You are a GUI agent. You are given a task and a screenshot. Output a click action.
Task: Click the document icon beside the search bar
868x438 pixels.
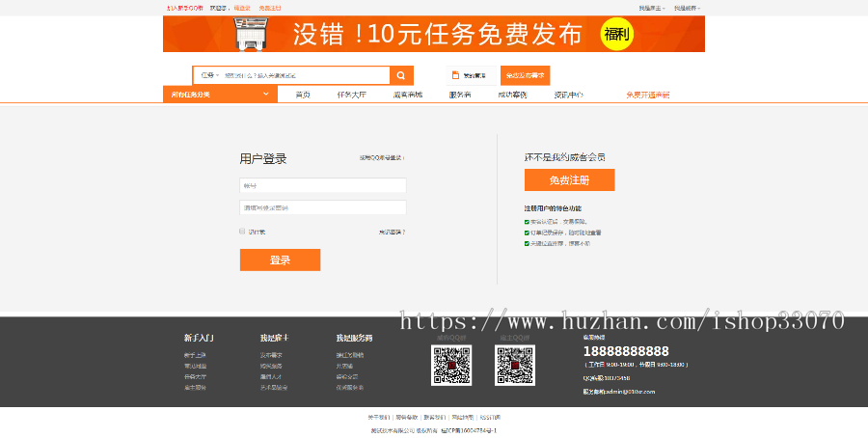pyautogui.click(x=455, y=75)
